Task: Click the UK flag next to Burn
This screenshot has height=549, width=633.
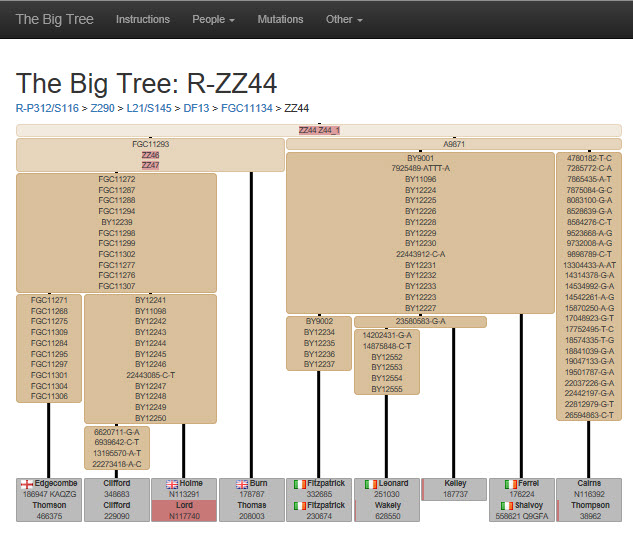Action: (x=242, y=484)
